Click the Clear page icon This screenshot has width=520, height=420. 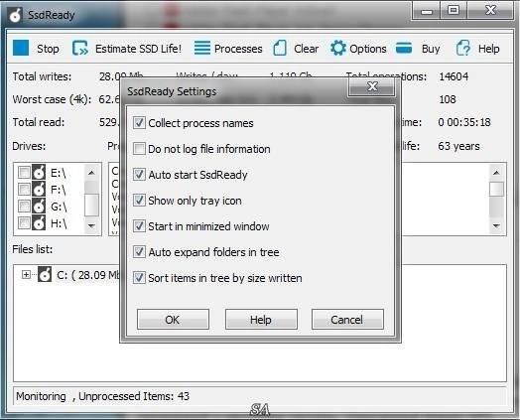(x=280, y=48)
